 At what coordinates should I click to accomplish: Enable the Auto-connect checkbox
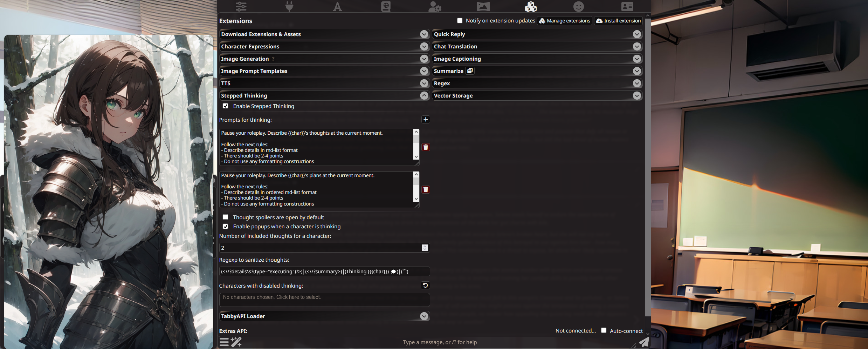604,330
